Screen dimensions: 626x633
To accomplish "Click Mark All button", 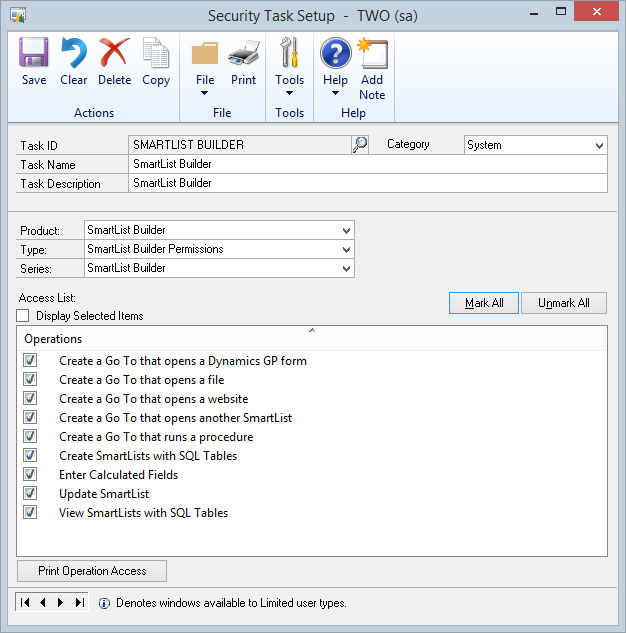I will [484, 303].
